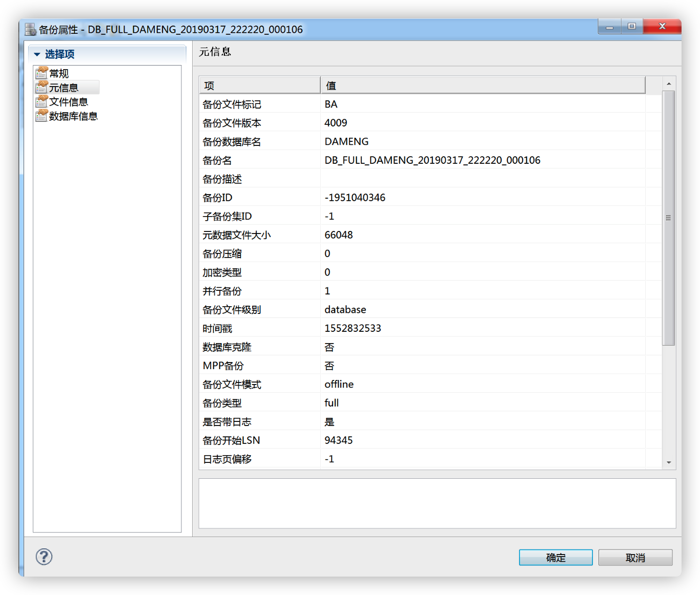Click the vertical scrollbar thumb
This screenshot has height=595, width=700.
[669, 218]
